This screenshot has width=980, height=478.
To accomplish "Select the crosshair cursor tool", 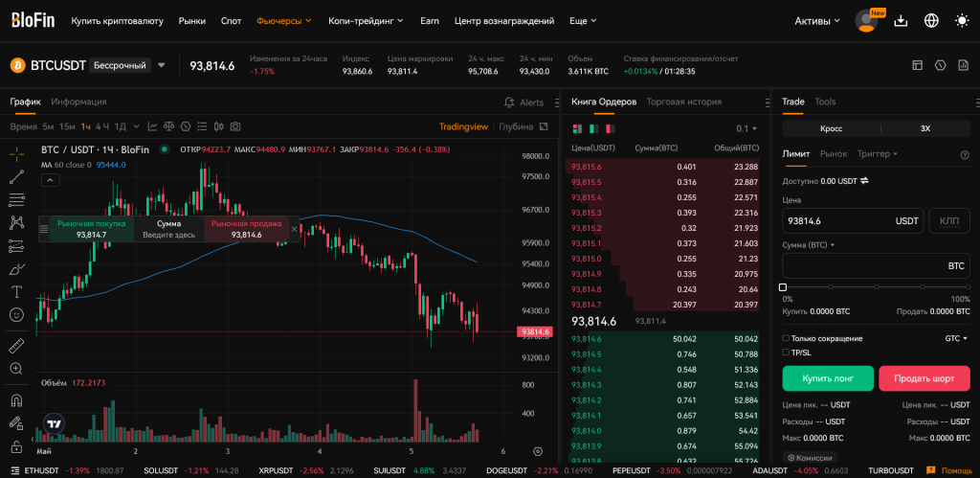I will click(x=17, y=153).
